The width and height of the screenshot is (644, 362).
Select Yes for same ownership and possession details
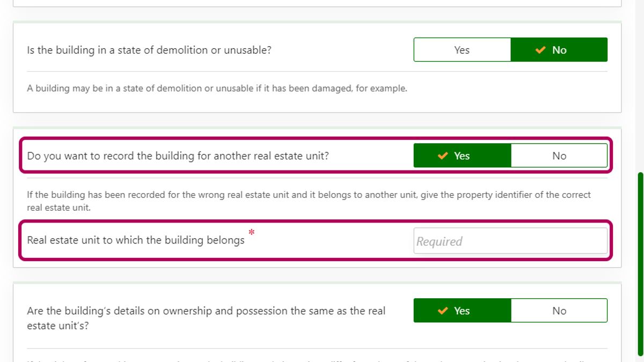(x=462, y=311)
